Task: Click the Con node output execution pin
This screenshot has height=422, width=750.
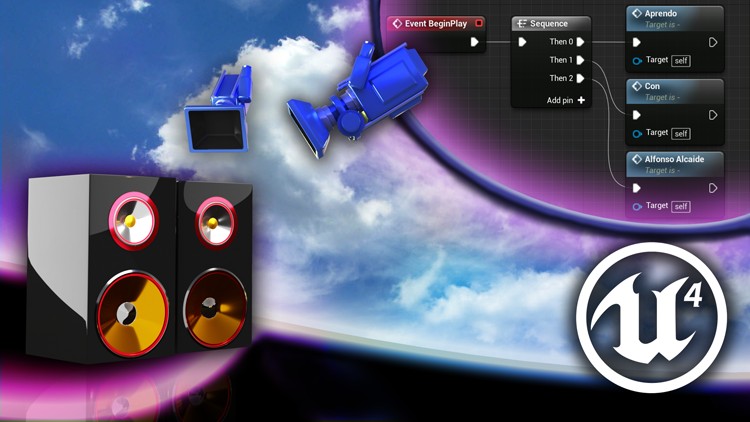Action: pyautogui.click(x=713, y=115)
